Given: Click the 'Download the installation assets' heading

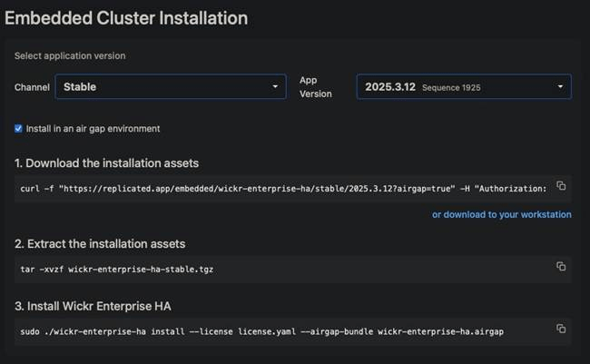Looking at the screenshot, I should (106, 163).
